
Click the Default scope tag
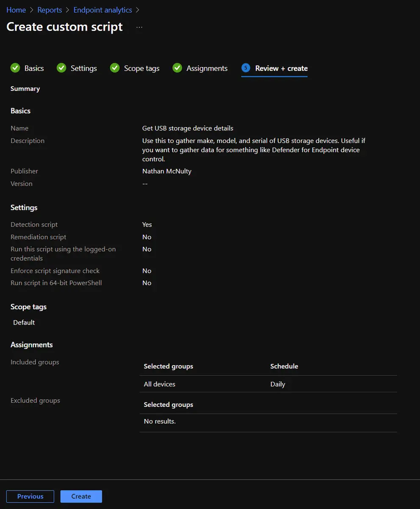(24, 322)
